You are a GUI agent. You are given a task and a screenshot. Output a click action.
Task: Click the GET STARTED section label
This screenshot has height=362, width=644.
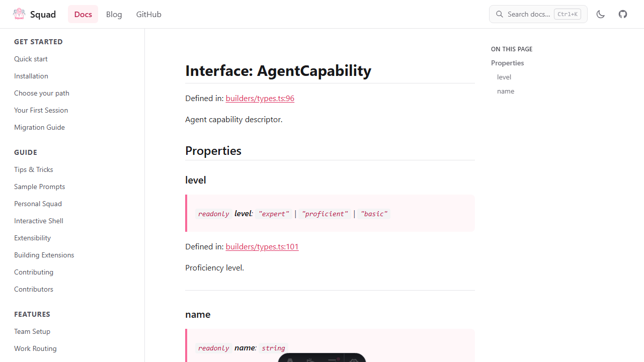tap(38, 42)
